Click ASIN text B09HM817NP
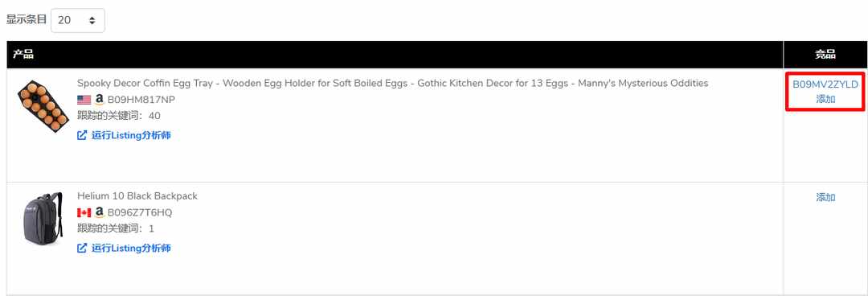This screenshot has width=868, height=296. tap(141, 100)
